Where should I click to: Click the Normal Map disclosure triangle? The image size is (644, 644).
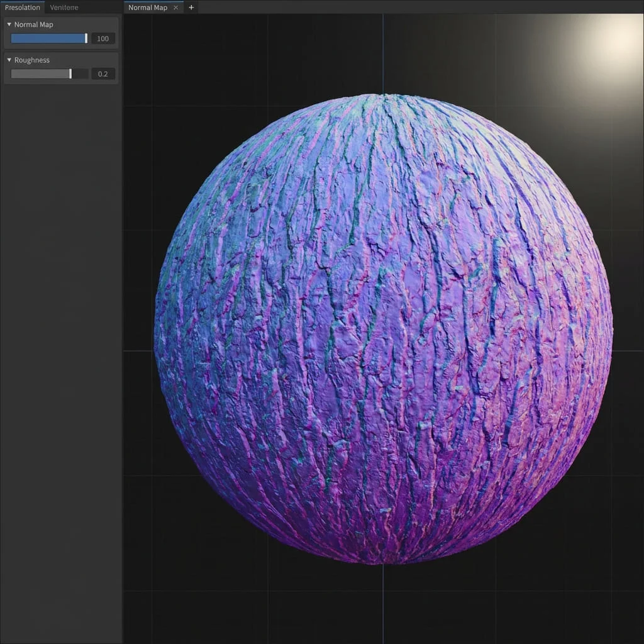click(9, 24)
